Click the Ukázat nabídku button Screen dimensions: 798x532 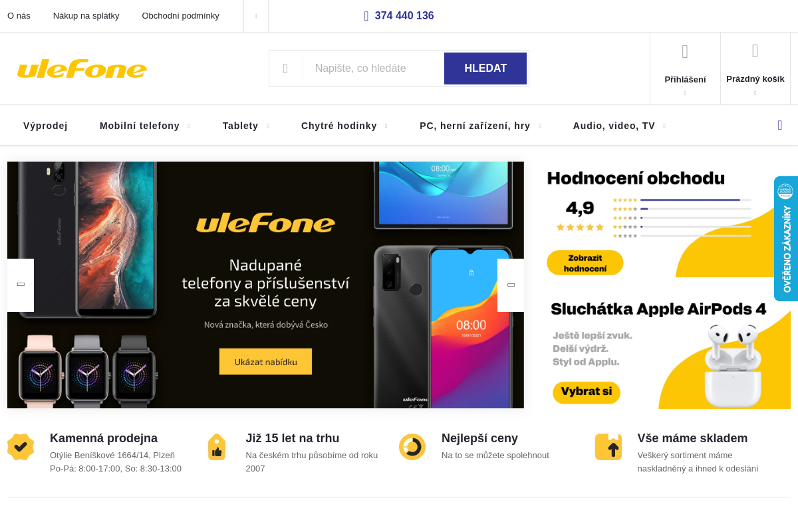click(265, 361)
